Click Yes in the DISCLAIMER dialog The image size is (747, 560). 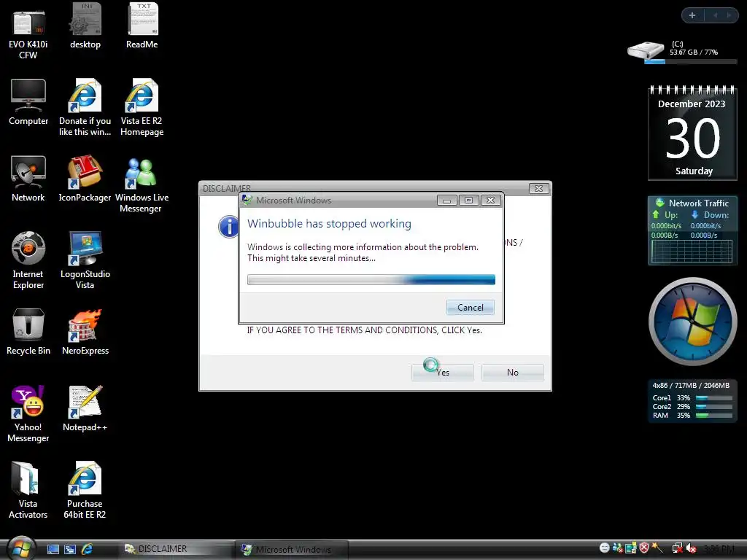pos(443,373)
